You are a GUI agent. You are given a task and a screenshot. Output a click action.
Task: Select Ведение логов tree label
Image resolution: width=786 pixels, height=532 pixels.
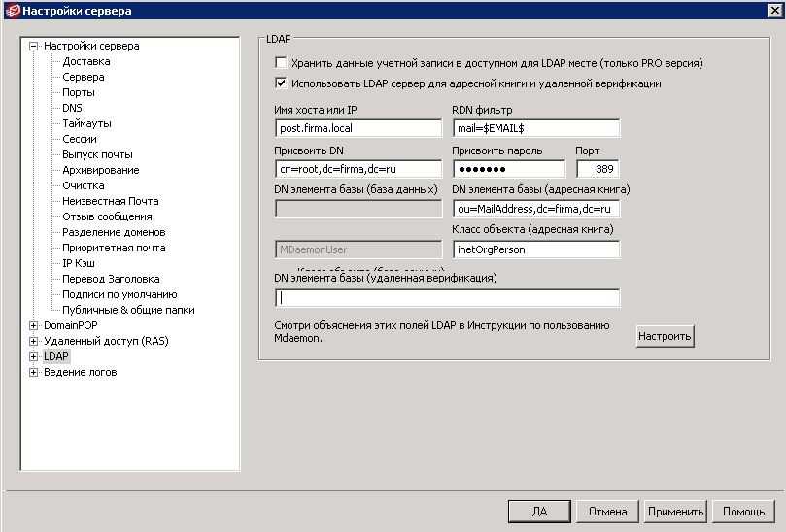(81, 372)
